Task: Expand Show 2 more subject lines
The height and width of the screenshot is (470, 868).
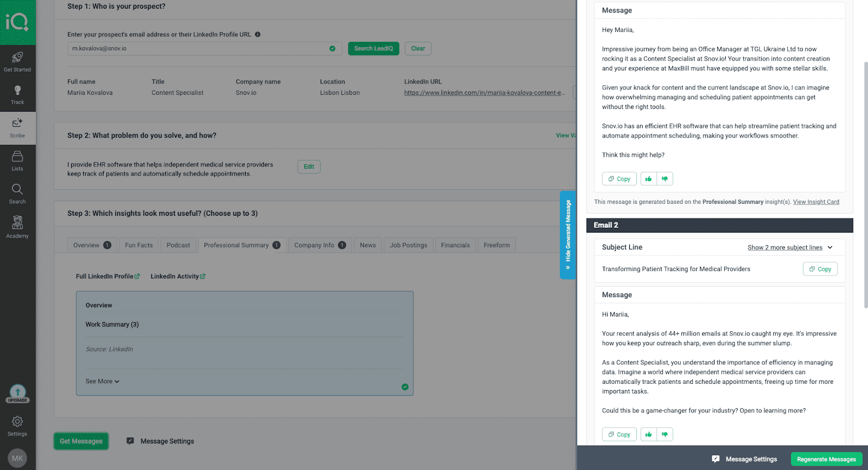Action: (789, 248)
